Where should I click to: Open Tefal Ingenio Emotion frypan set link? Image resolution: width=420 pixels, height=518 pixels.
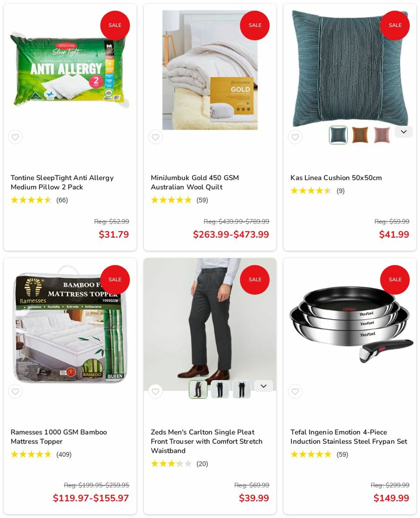(349, 437)
